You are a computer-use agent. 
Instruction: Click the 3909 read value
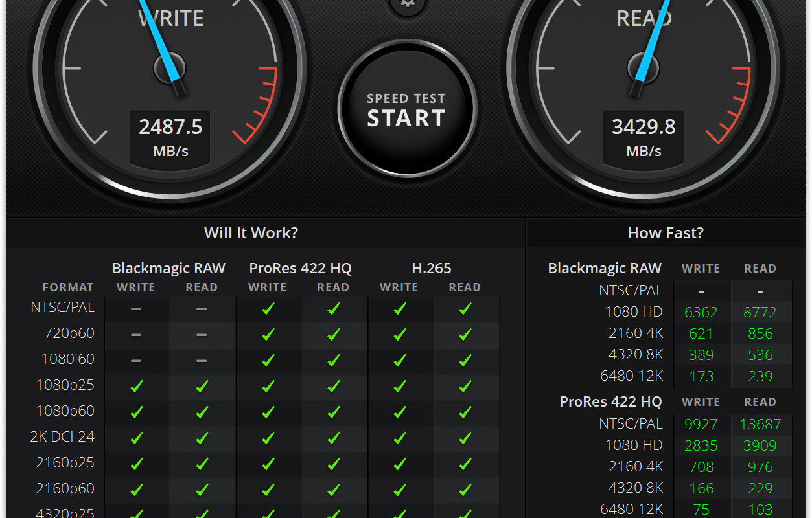[760, 446]
